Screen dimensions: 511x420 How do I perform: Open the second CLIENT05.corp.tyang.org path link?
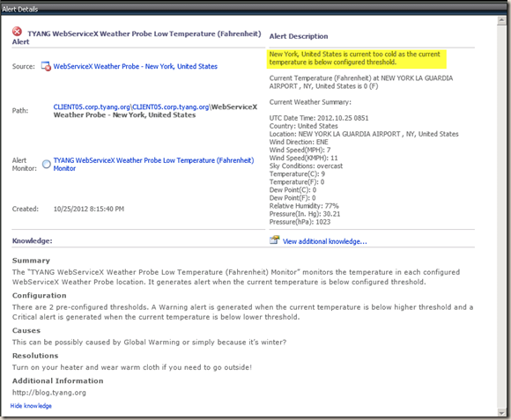[x=170, y=107]
